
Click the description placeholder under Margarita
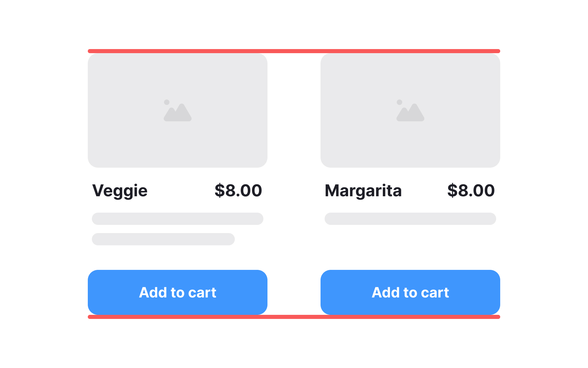(x=410, y=219)
